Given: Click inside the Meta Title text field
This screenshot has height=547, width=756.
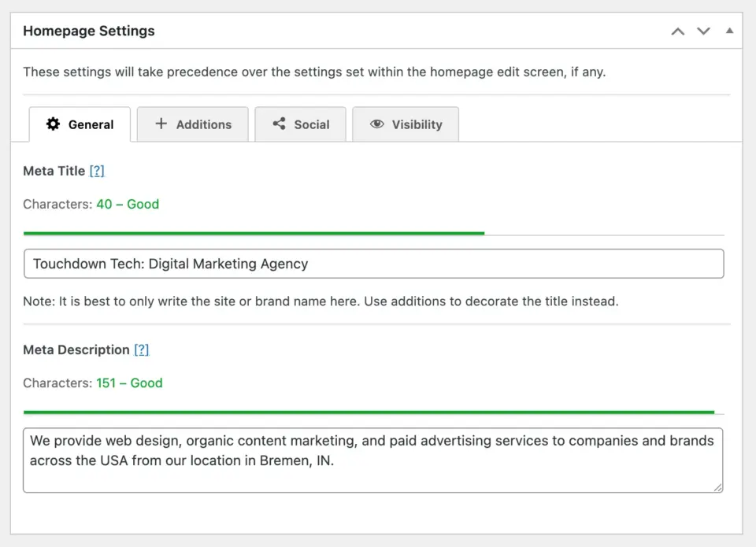Looking at the screenshot, I should click(x=374, y=263).
